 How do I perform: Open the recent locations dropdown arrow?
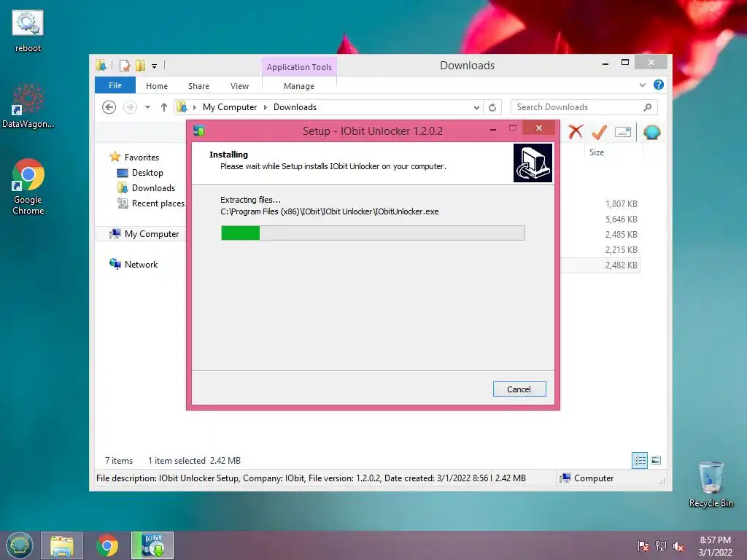pos(147,107)
